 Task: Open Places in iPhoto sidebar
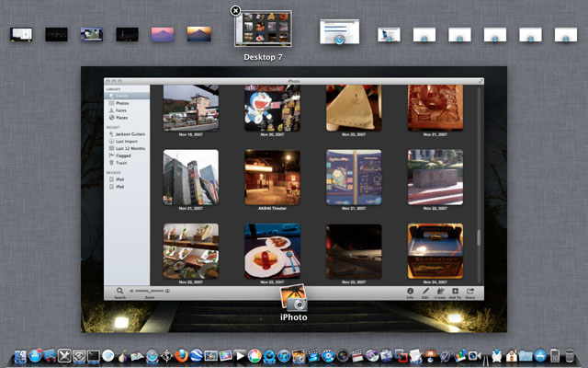(127, 118)
